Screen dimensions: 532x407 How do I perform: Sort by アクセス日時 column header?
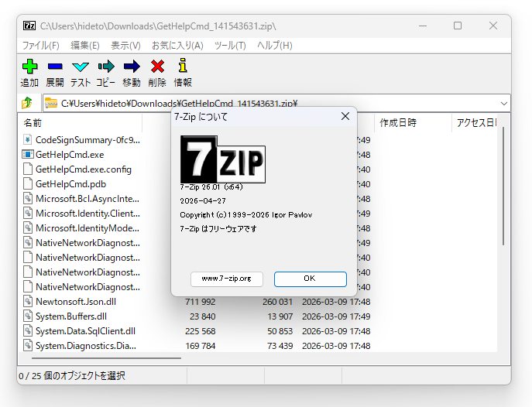tap(475, 123)
